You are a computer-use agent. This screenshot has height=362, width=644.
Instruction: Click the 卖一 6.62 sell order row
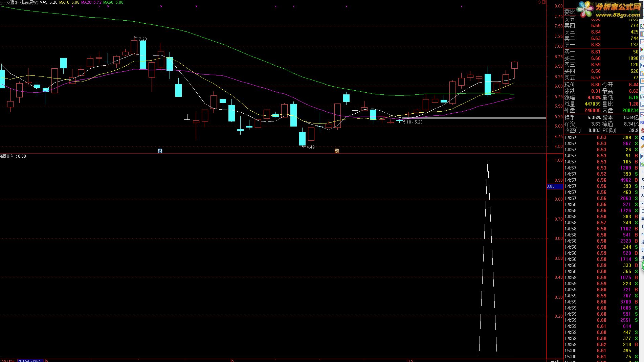601,45
